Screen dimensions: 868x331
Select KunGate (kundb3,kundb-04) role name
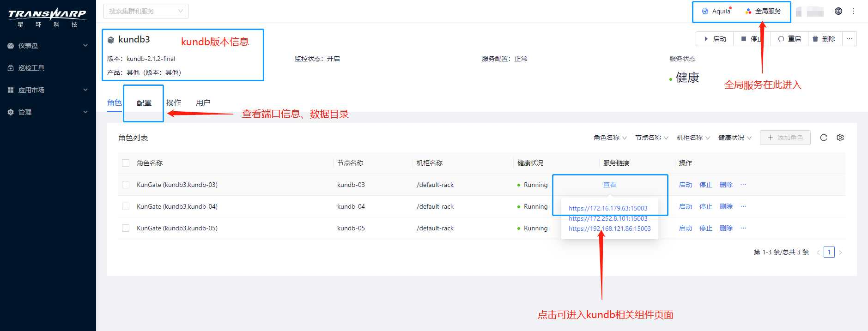[177, 206]
